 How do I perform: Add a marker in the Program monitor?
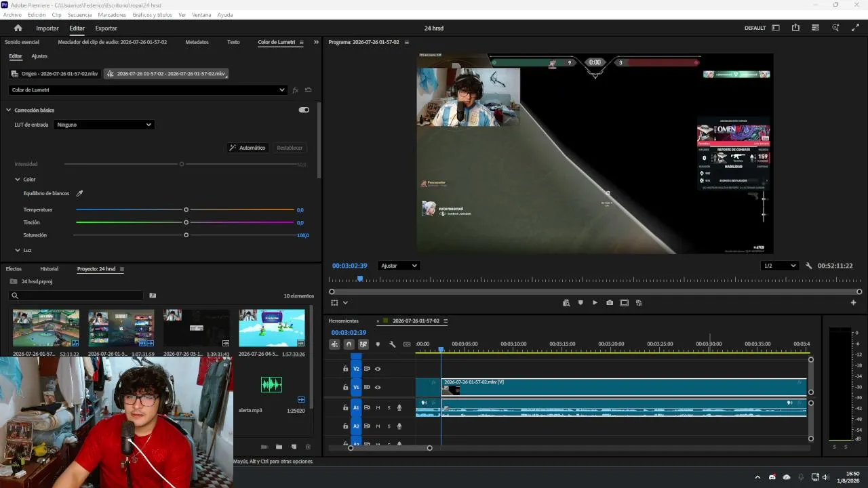(x=580, y=303)
